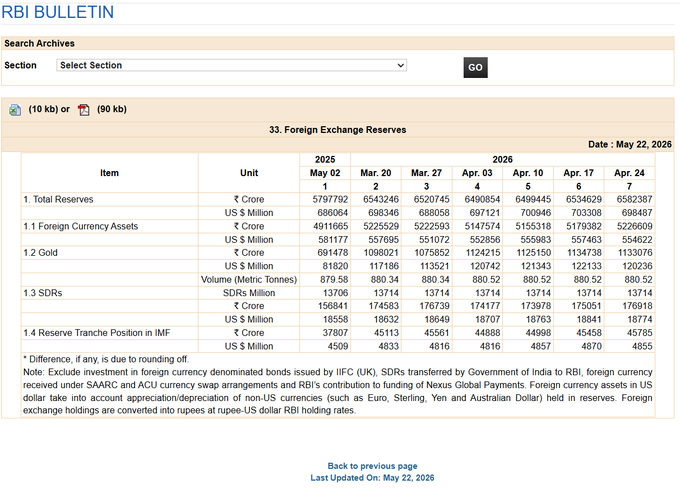
Task: Click the Mar. 27 column header
Action: 426,173
